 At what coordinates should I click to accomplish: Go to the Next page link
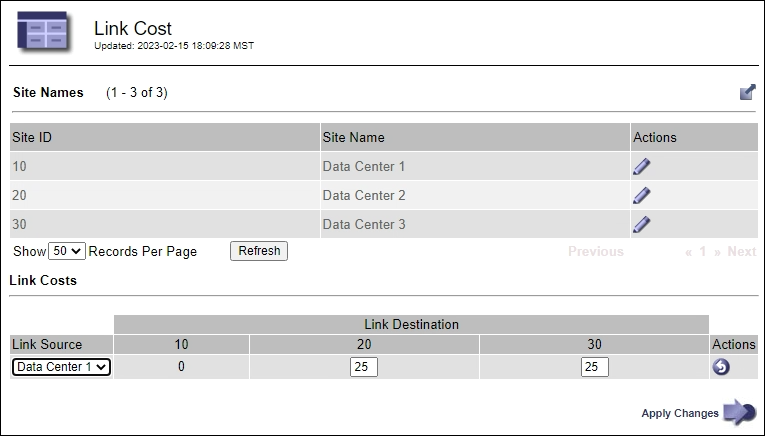(741, 252)
